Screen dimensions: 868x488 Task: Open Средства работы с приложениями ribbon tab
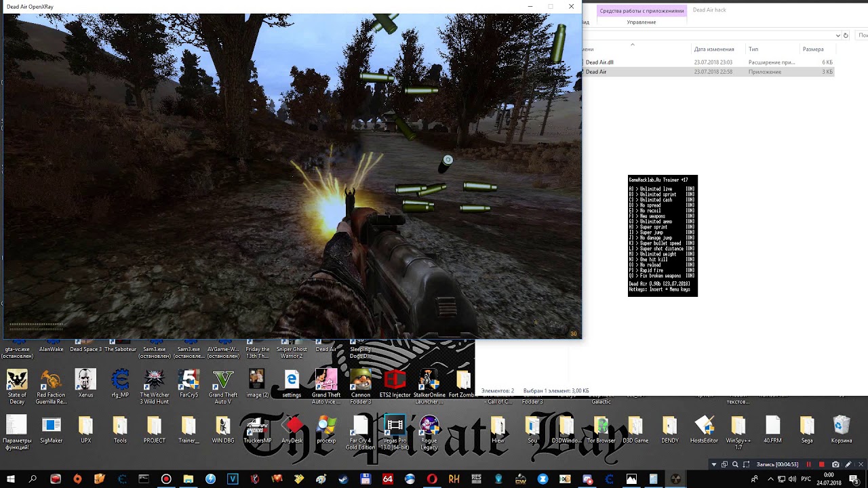pos(642,11)
